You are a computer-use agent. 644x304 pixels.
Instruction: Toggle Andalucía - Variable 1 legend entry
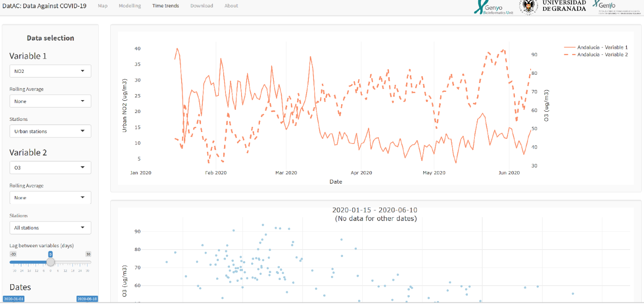coord(596,47)
